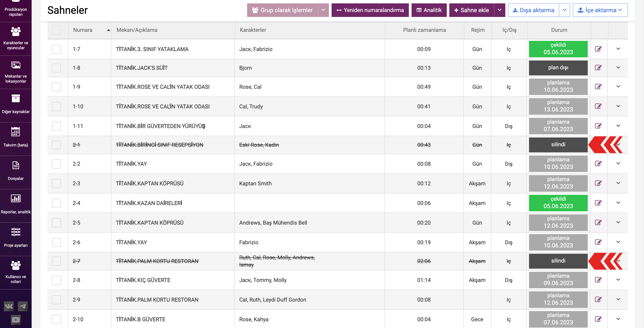644x328 pixels.
Task: Edit scene 1-8 with pencil icon
Action: coord(598,68)
